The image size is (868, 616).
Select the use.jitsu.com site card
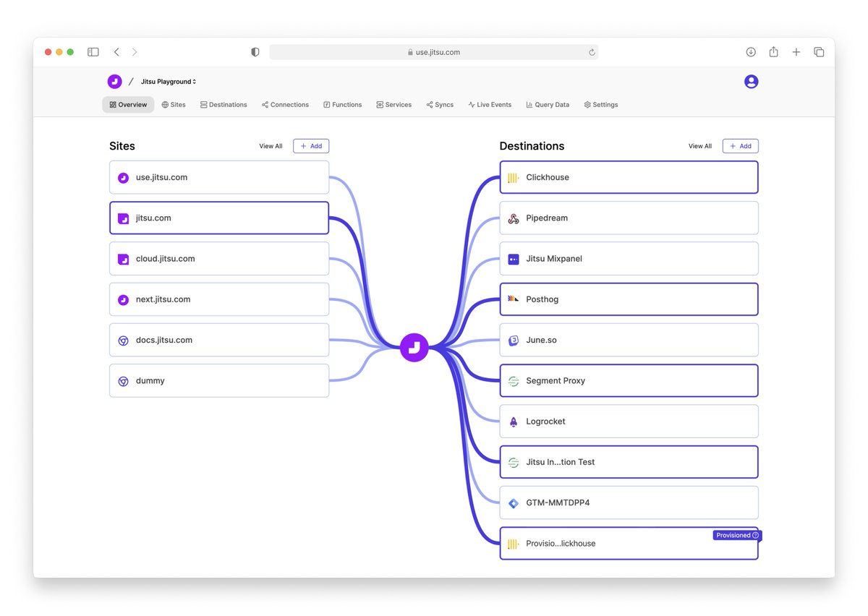(219, 178)
